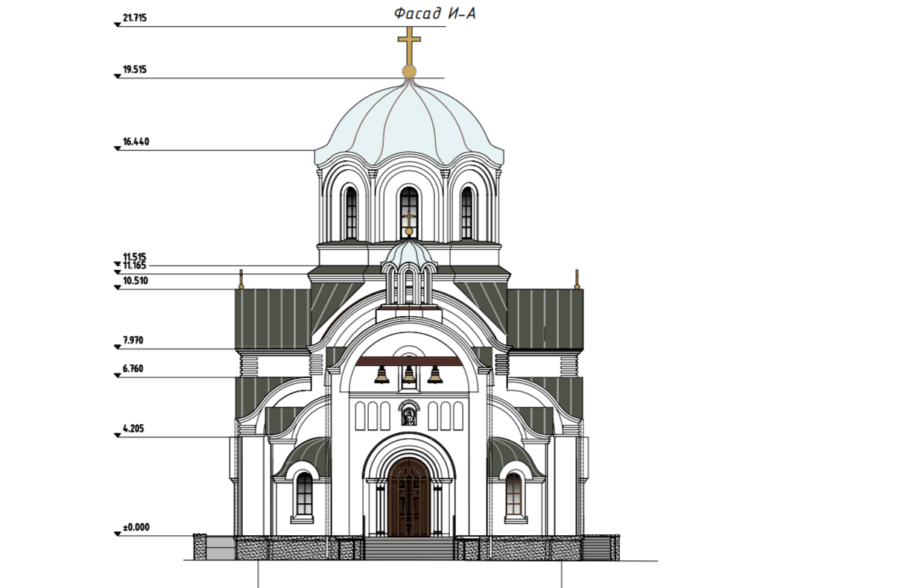Select the left arched window of the drum
Image resolution: width=909 pixels, height=588 pixels.
[350, 212]
